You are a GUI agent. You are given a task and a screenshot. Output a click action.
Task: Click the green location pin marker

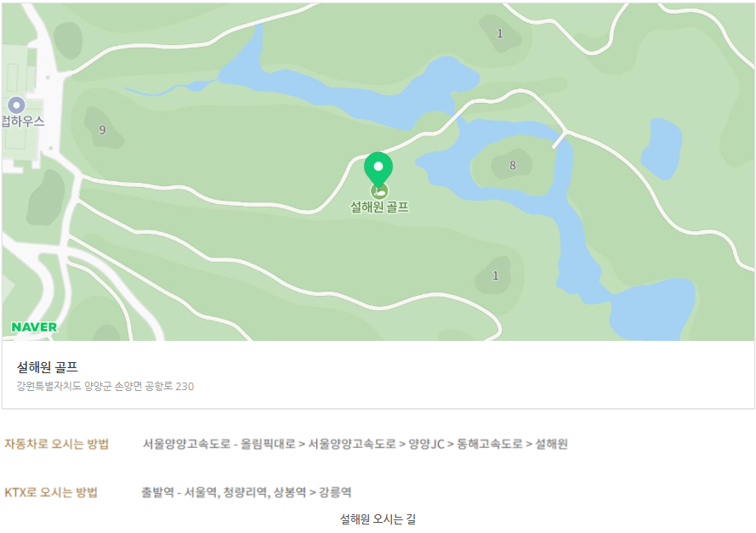coord(378,169)
